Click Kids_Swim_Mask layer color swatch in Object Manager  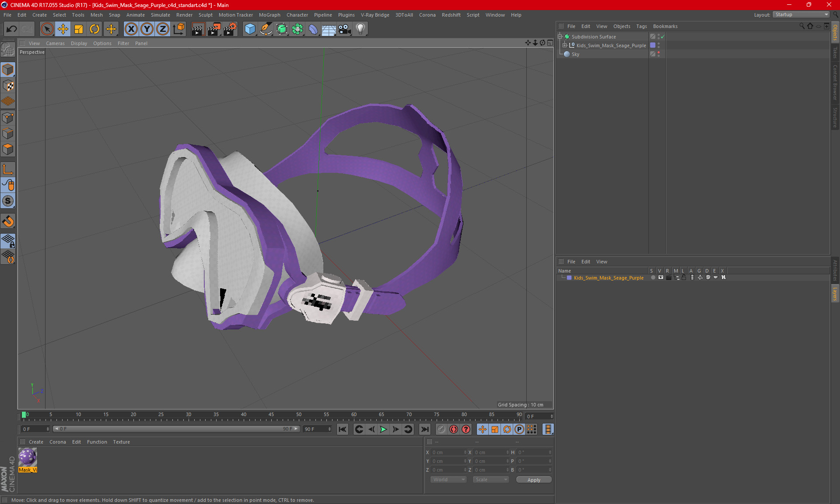[x=653, y=45]
